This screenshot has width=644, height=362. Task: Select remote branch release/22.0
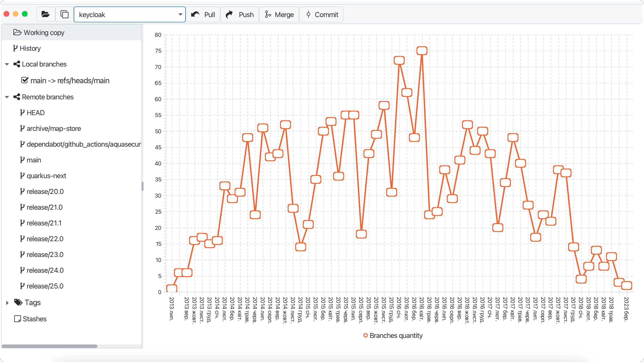click(45, 239)
